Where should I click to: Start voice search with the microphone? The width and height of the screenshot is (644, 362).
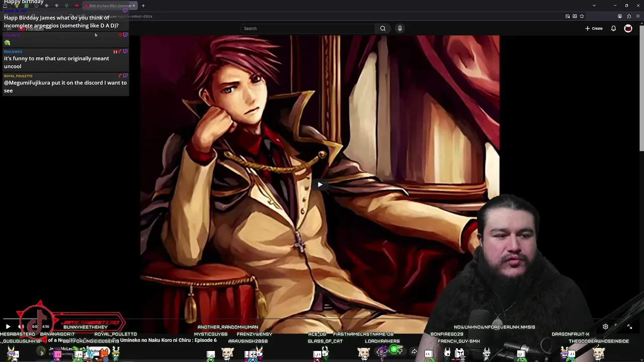(400, 28)
